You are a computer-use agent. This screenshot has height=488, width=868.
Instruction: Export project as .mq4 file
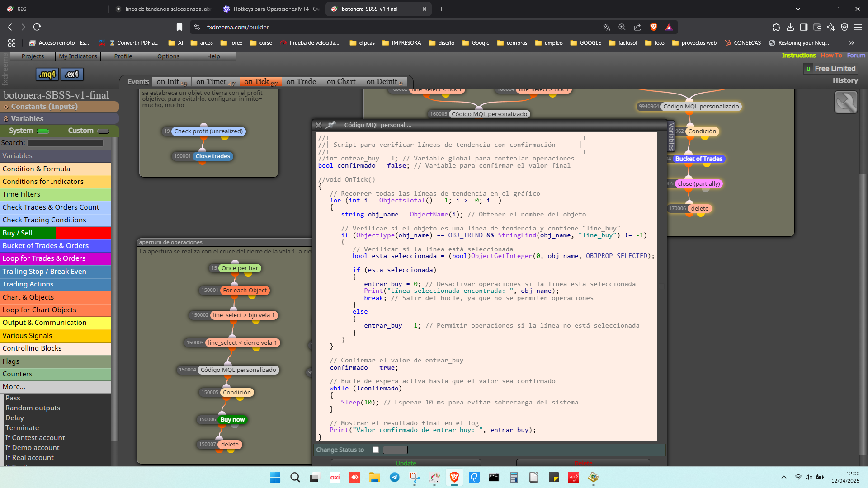[x=47, y=74]
